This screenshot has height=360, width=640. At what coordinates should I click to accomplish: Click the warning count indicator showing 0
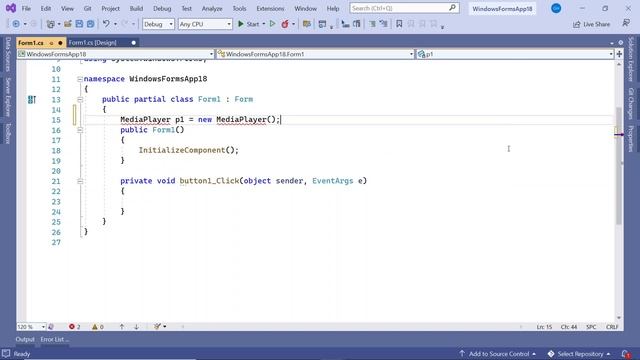(x=98, y=327)
